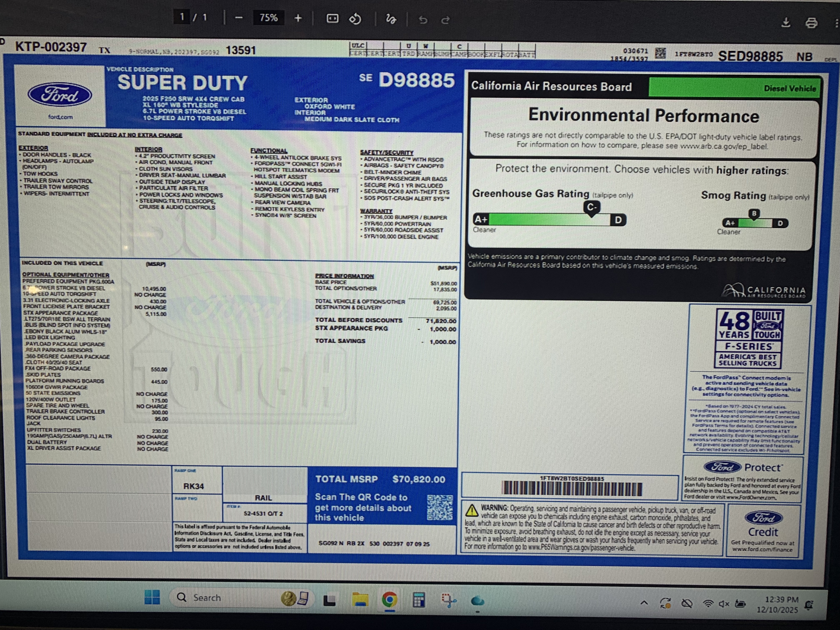Open the teal cloud-shaped taskbar app
840x630 pixels.
[477, 601]
